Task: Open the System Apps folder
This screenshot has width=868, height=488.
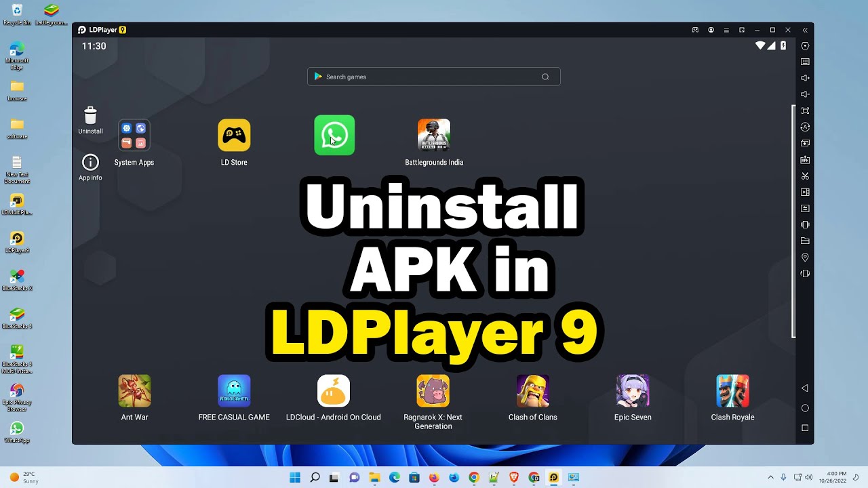Action: pyautogui.click(x=134, y=135)
